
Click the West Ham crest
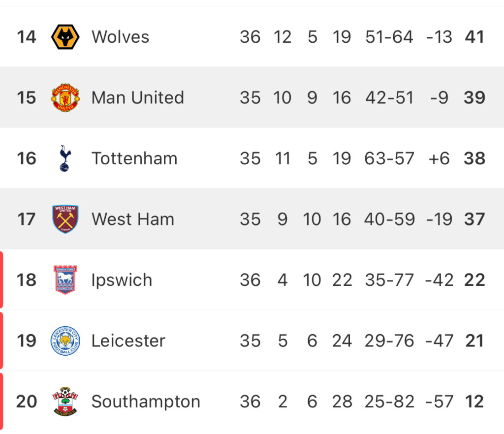coord(65,219)
